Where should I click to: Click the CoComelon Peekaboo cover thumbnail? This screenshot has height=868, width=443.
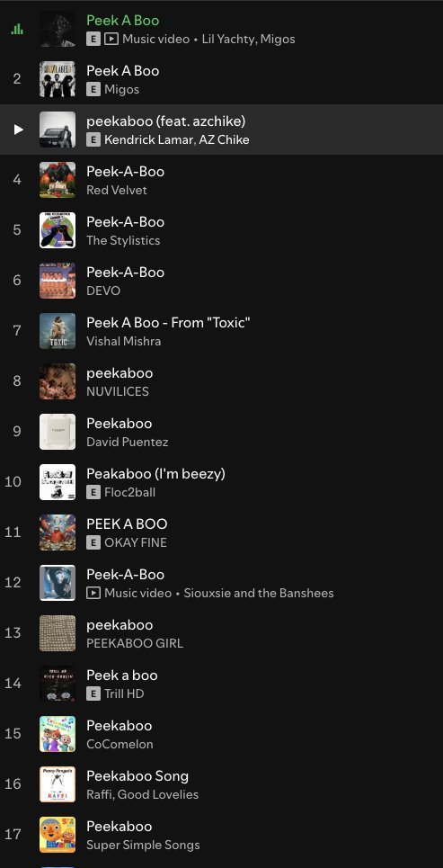click(x=58, y=734)
